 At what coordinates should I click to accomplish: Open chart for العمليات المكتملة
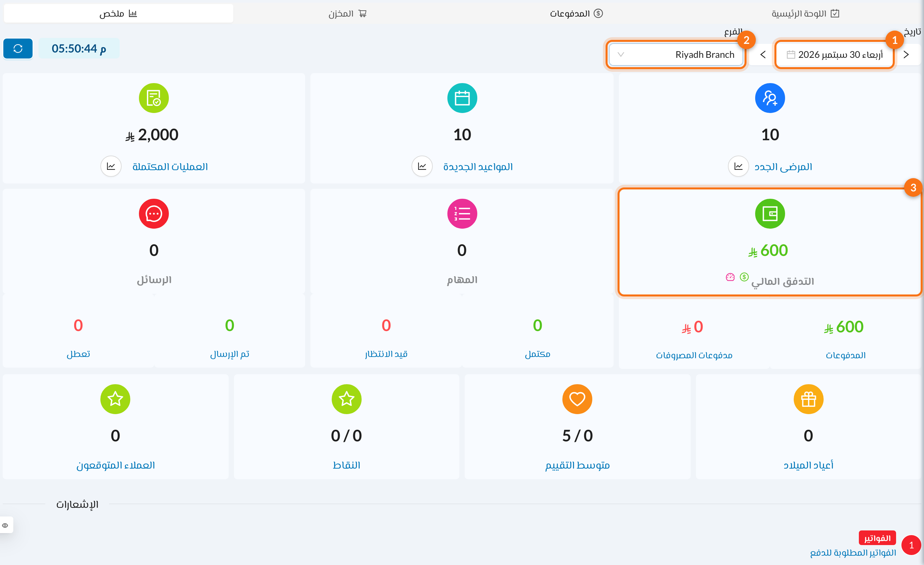point(111,166)
